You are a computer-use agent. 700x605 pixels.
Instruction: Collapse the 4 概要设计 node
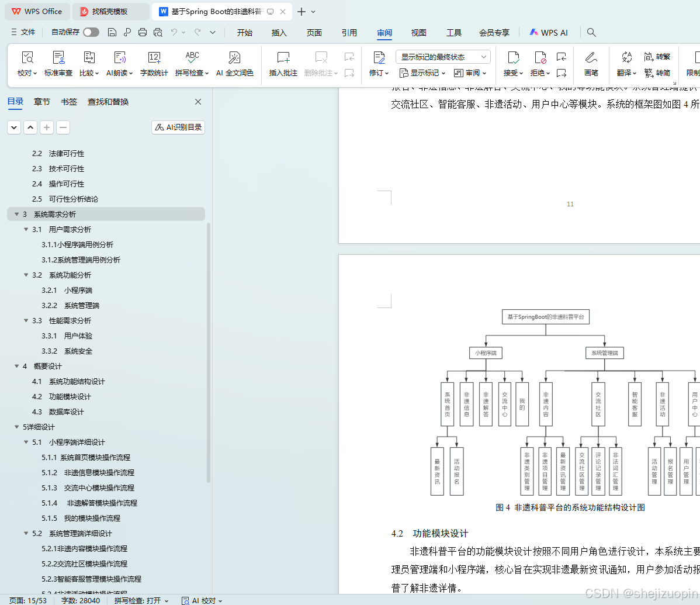(x=16, y=366)
